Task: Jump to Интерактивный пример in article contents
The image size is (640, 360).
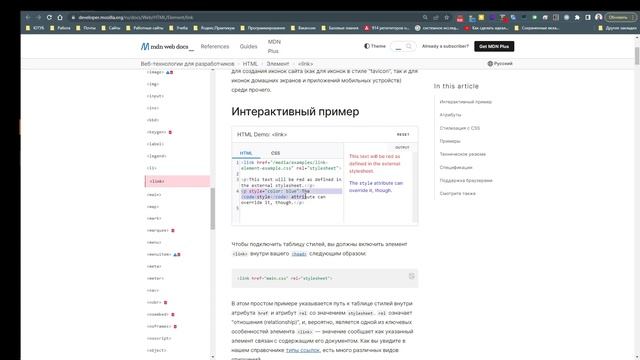Action: pos(466,102)
